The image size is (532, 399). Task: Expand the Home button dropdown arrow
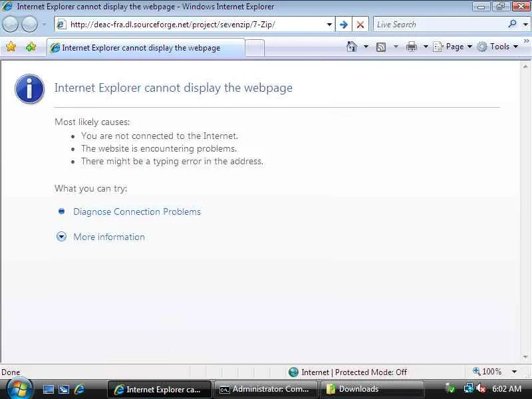pos(366,47)
